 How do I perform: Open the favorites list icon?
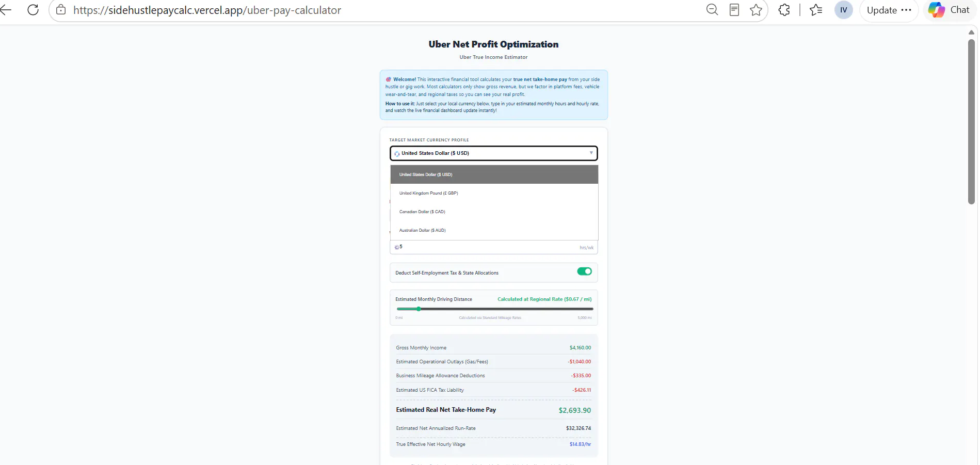(x=816, y=10)
